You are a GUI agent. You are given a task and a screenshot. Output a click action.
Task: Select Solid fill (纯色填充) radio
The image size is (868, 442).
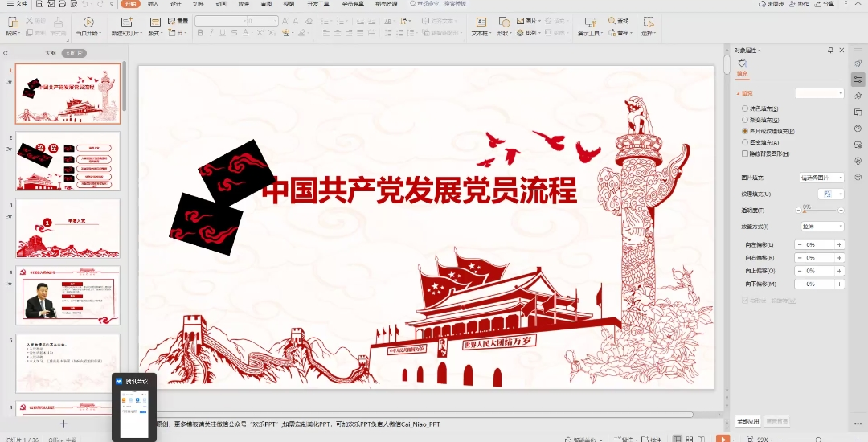(745, 108)
